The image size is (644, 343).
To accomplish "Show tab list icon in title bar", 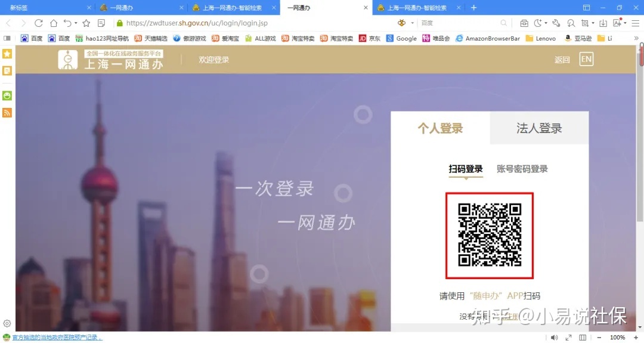I will coord(587,7).
